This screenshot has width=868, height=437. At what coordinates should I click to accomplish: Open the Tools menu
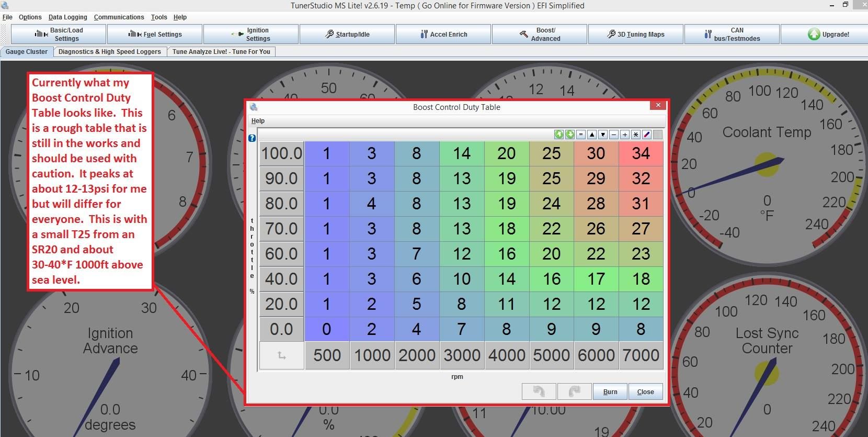tap(159, 17)
